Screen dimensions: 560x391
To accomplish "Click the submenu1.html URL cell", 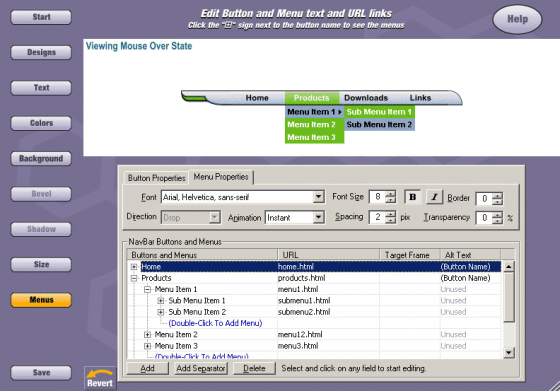I will [328, 301].
